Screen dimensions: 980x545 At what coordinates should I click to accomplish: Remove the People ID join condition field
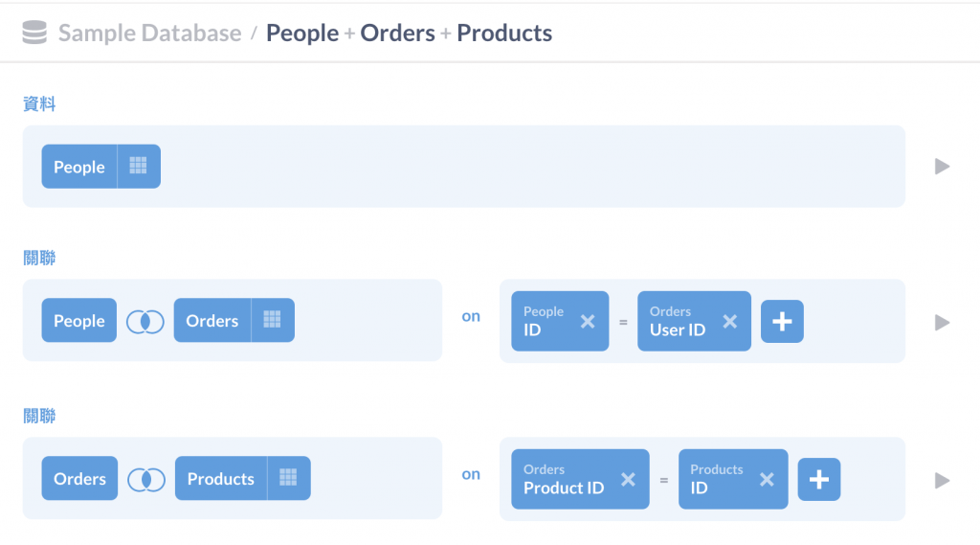[588, 322]
